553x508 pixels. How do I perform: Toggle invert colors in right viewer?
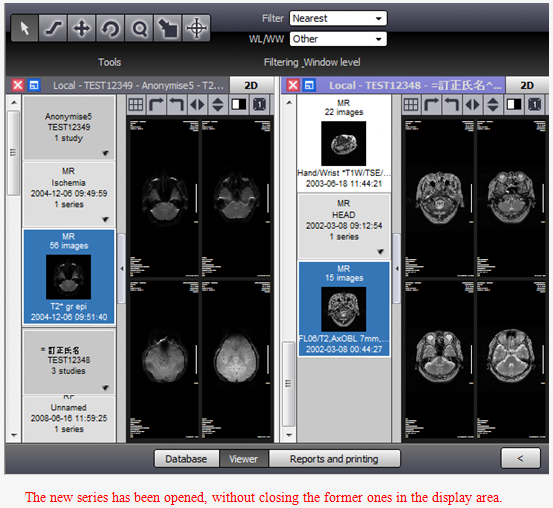pyautogui.click(x=514, y=104)
